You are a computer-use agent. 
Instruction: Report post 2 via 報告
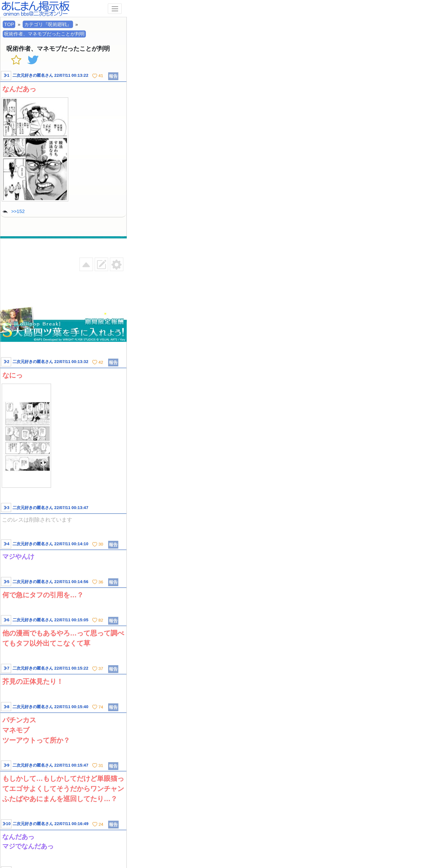[113, 363]
